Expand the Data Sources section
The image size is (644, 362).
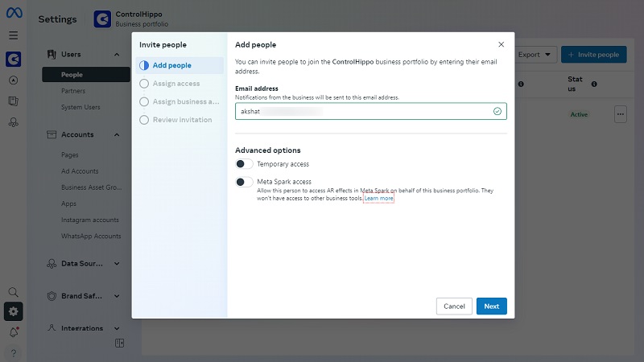(x=117, y=263)
